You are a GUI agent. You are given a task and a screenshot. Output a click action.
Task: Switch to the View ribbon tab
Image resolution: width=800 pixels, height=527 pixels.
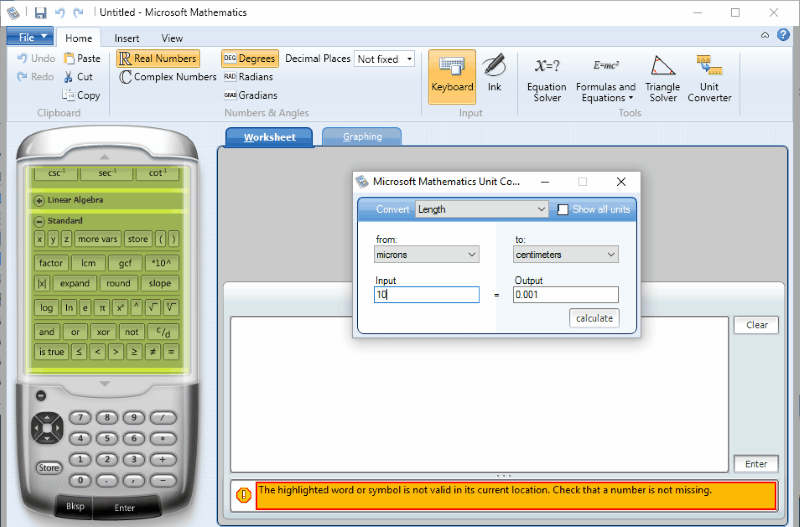pos(172,38)
